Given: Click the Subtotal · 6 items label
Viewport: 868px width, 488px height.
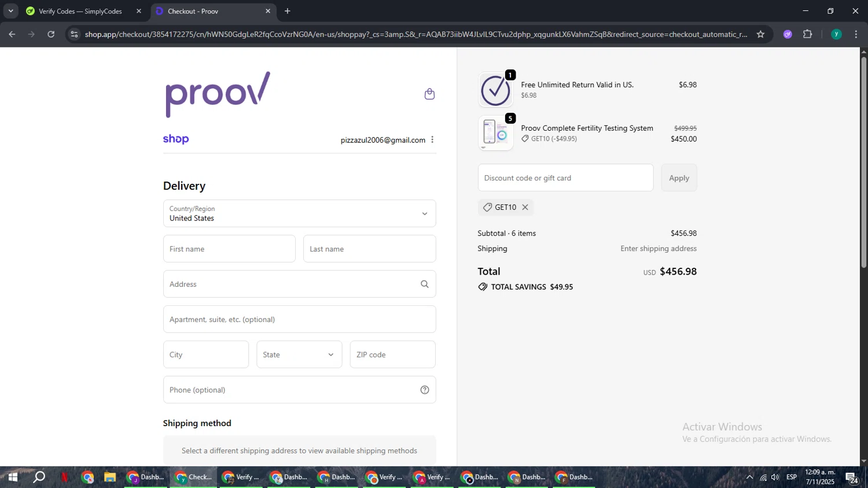Looking at the screenshot, I should pyautogui.click(x=506, y=234).
